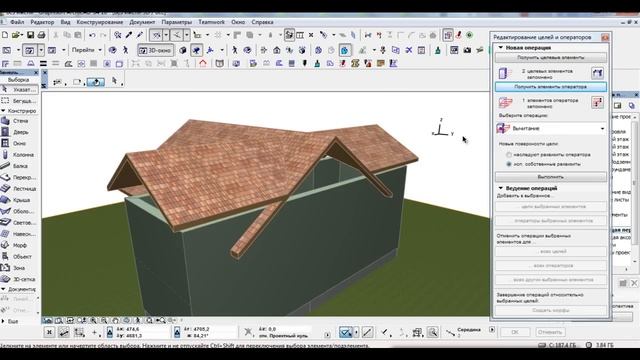Image resolution: width=640 pixels, height=360 pixels.
Task: Toggle the pushpin button right of 3D-окно
Action: point(196,50)
